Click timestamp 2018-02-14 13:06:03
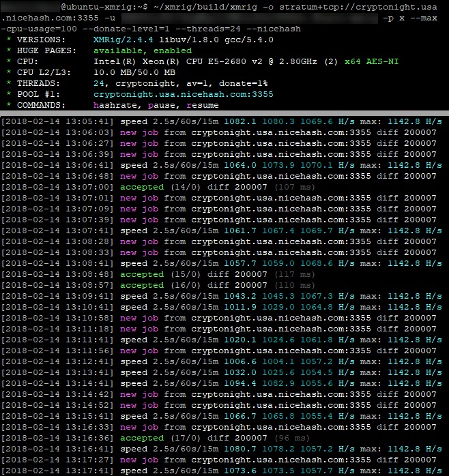 [x=57, y=133]
